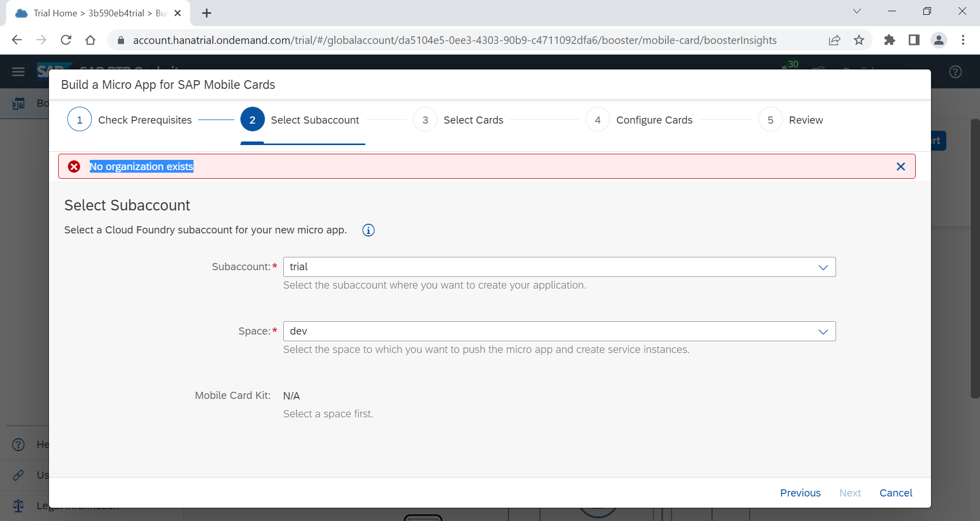Viewport: 980px width, 521px height.
Task: Click the 'No organization exists' error text
Action: [141, 167]
